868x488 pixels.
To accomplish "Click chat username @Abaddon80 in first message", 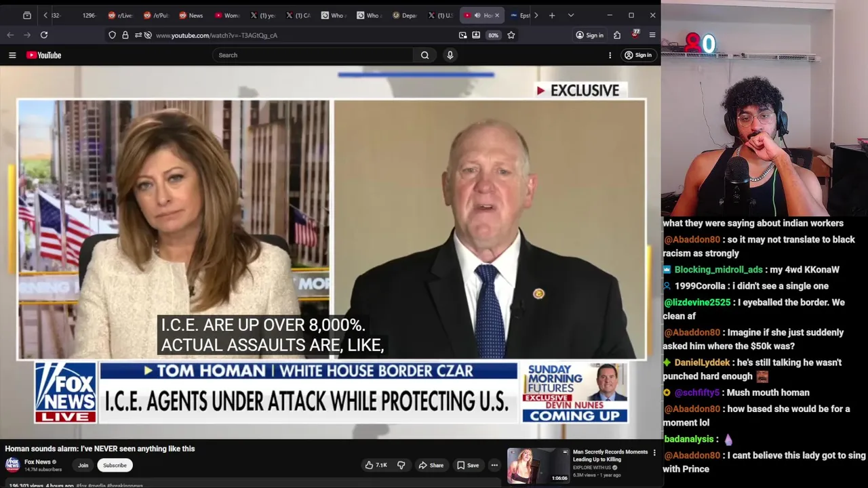I will pyautogui.click(x=692, y=239).
